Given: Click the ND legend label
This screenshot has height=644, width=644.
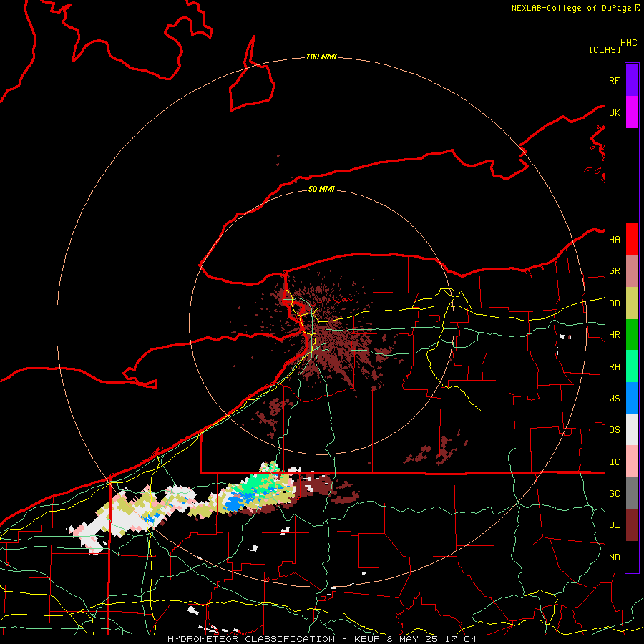Looking at the screenshot, I should 614,557.
